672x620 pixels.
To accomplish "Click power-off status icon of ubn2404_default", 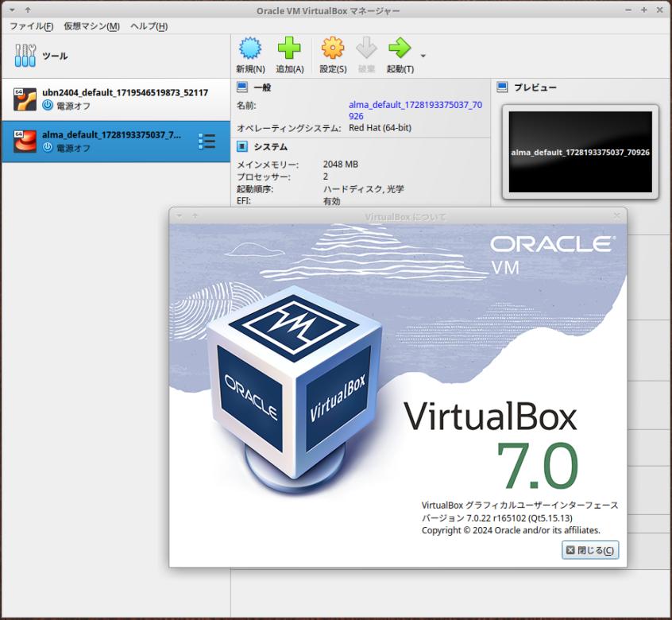I will (48, 105).
